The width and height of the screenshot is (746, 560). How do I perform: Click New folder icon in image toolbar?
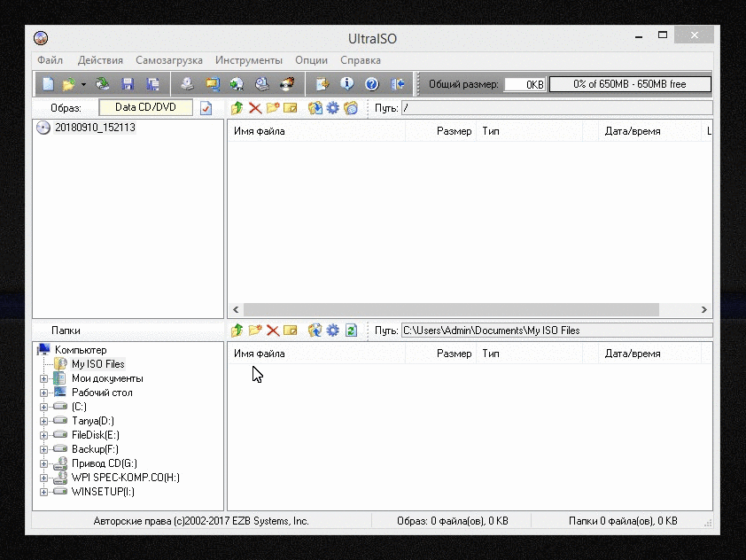[x=273, y=108]
